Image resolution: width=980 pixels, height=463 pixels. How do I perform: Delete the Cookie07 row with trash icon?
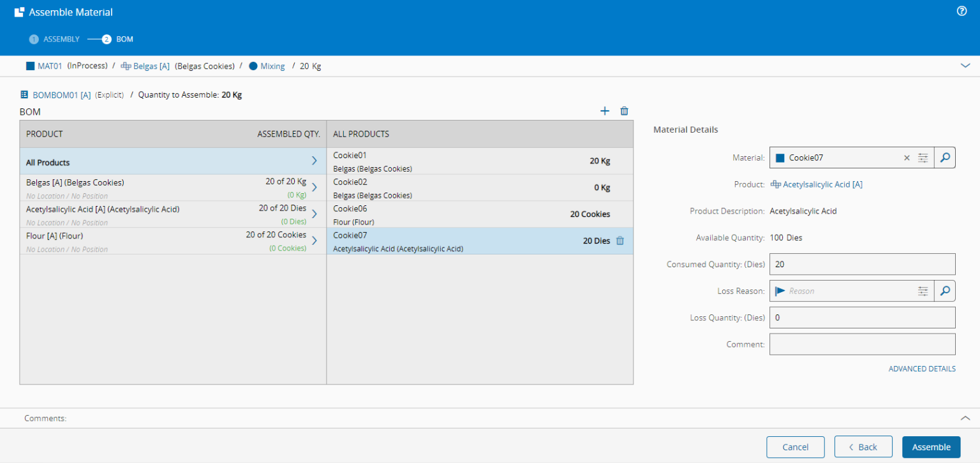coord(620,241)
